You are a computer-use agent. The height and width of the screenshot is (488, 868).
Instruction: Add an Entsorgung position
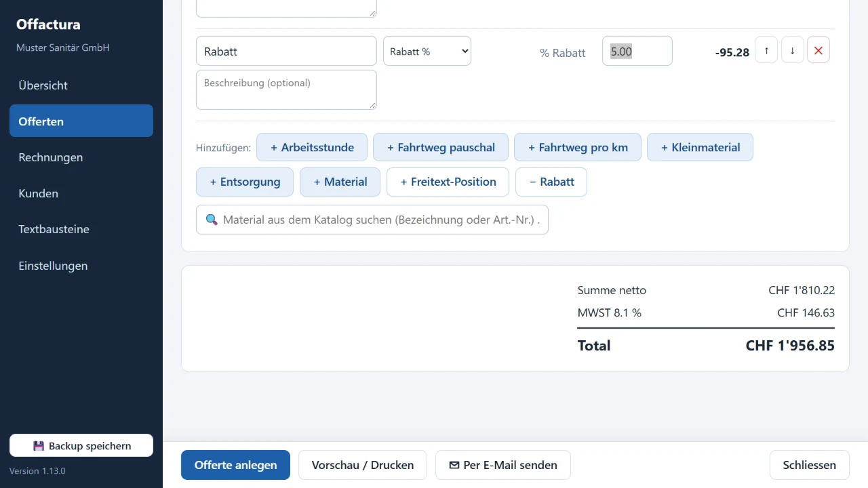click(x=245, y=182)
